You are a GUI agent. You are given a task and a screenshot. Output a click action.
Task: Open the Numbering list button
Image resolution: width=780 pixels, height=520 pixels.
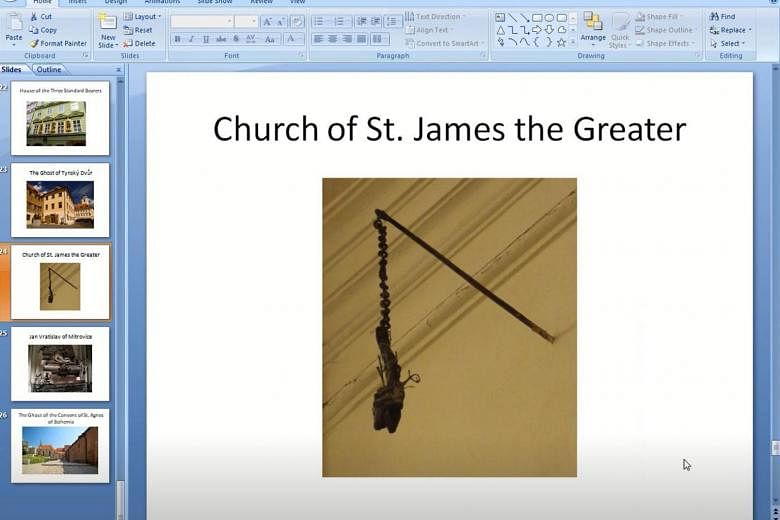tap(340, 21)
